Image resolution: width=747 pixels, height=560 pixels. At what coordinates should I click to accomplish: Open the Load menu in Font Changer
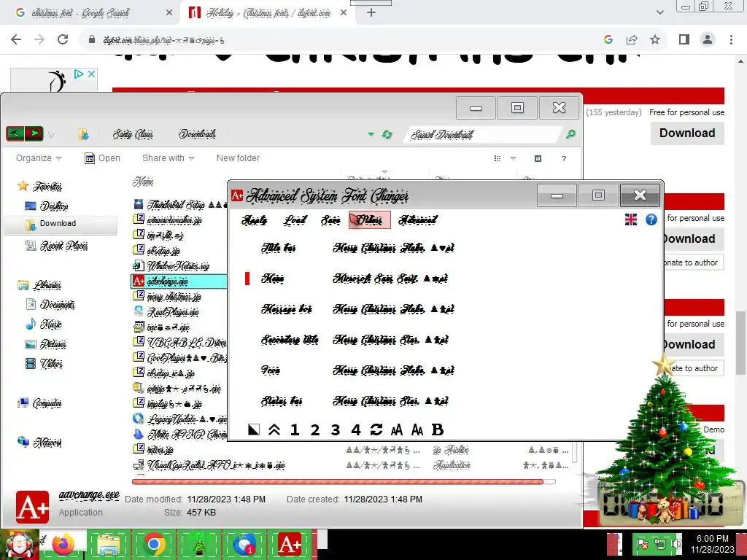click(295, 220)
